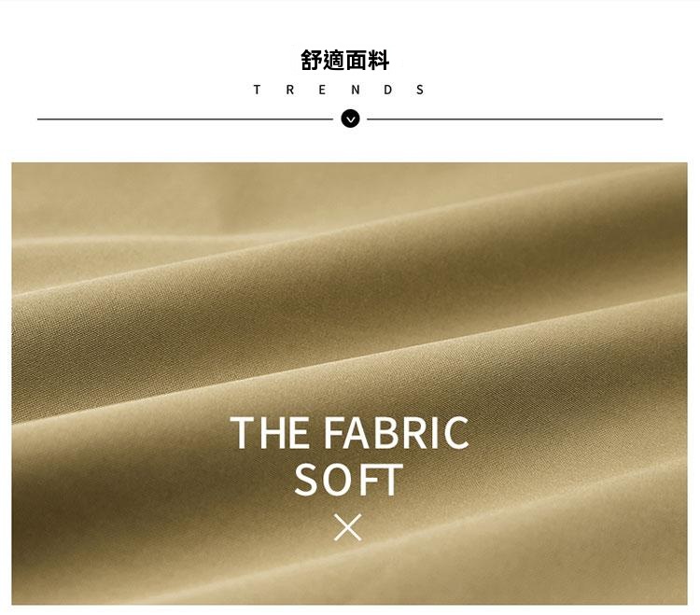Click the letter R in TRENDS

[290, 90]
